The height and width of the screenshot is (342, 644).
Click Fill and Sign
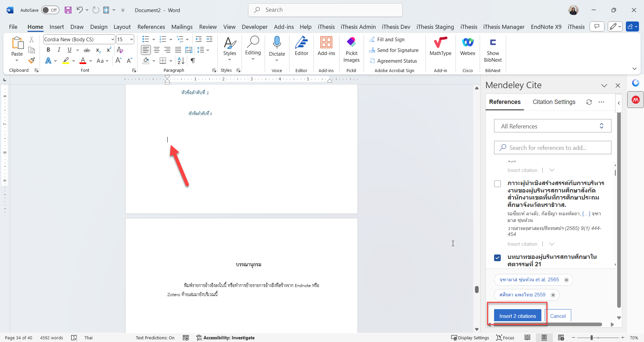pyautogui.click(x=387, y=39)
